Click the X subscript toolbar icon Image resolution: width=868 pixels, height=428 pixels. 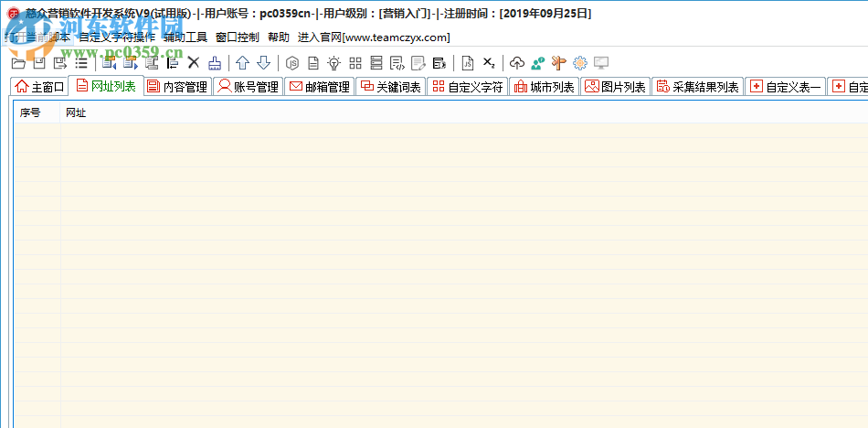tap(489, 62)
